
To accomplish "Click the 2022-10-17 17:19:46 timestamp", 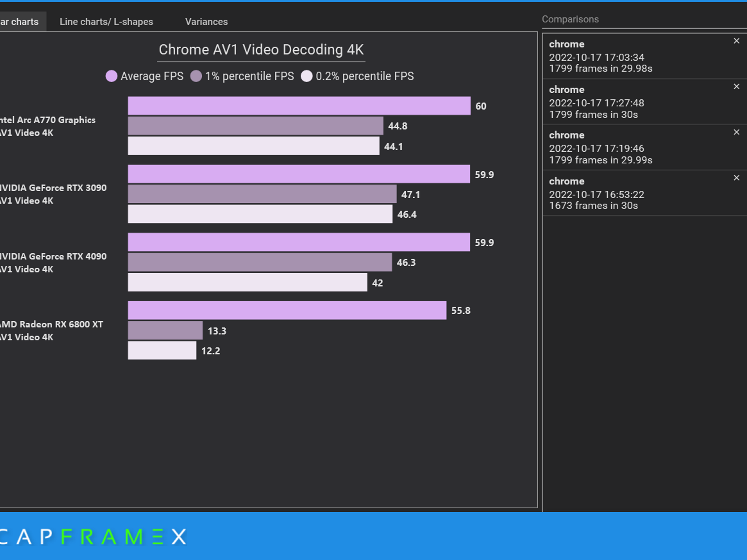I will point(596,148).
